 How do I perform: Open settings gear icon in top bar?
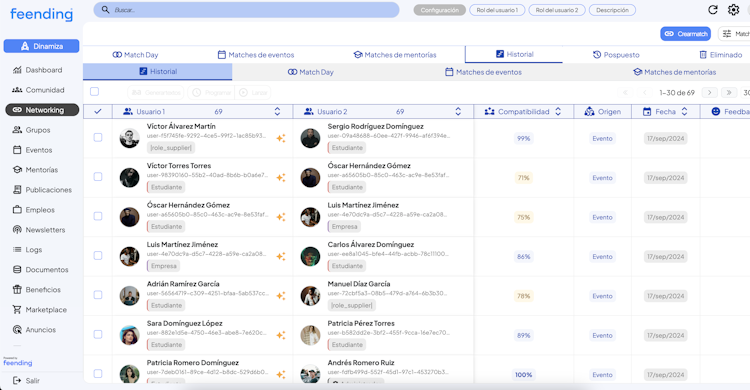tap(734, 10)
